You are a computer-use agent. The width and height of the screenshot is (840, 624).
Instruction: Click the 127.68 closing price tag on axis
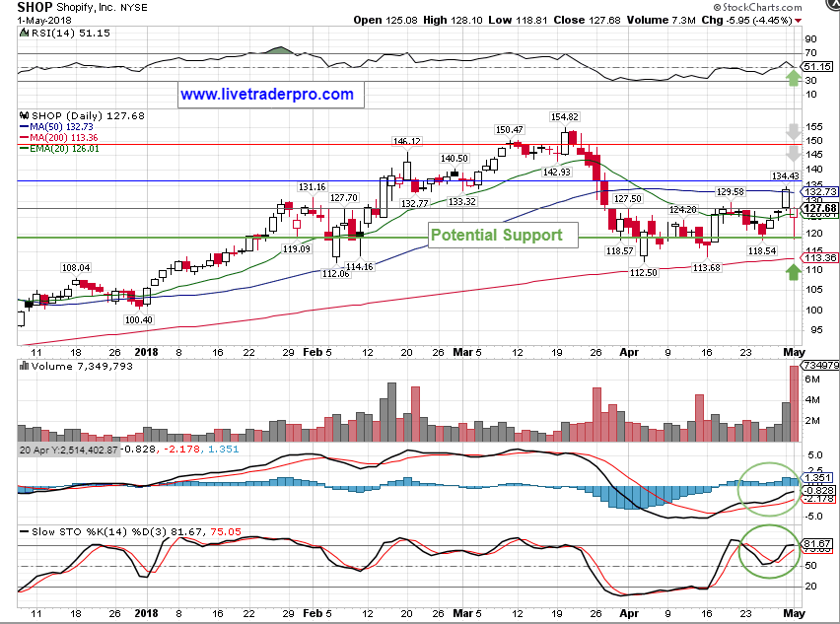point(819,209)
